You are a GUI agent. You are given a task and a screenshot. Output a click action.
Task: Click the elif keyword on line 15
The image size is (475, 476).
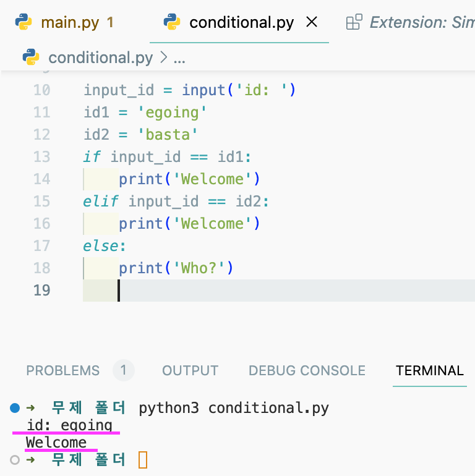point(101,202)
